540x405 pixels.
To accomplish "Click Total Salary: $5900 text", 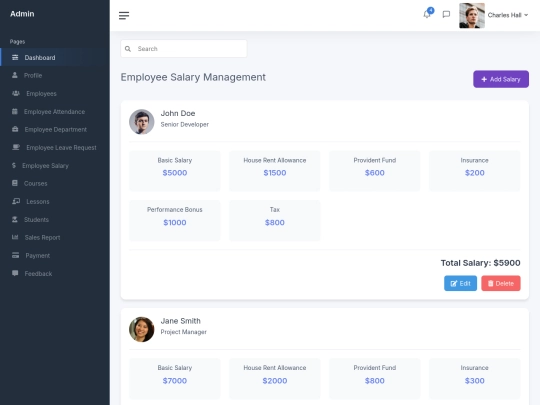I will (x=480, y=263).
